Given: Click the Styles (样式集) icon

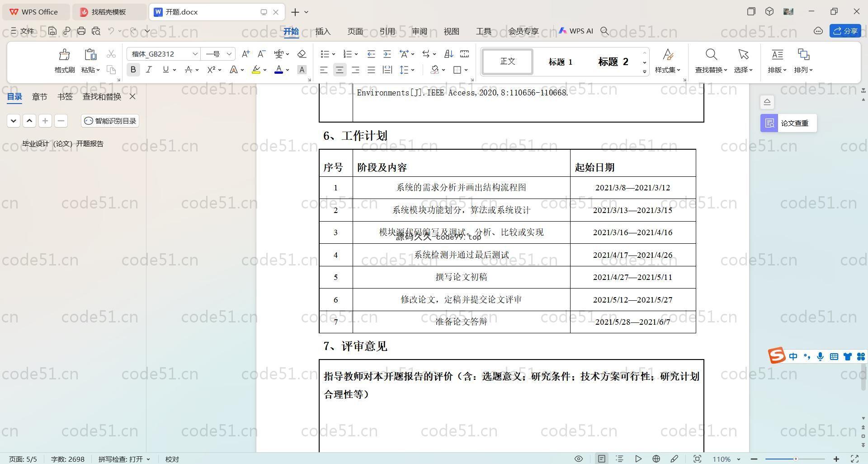Looking at the screenshot, I should pos(668,55).
